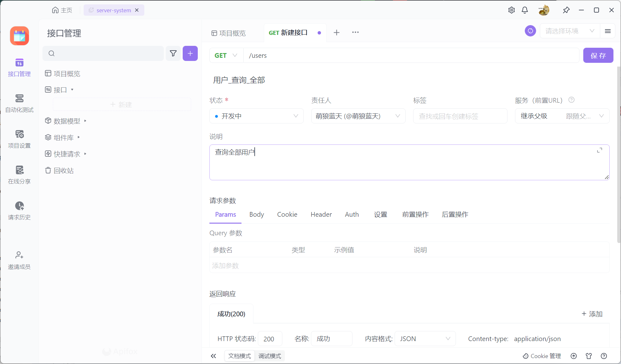Click the 用户_查询_全部 name field
The image size is (621, 364).
(x=239, y=80)
